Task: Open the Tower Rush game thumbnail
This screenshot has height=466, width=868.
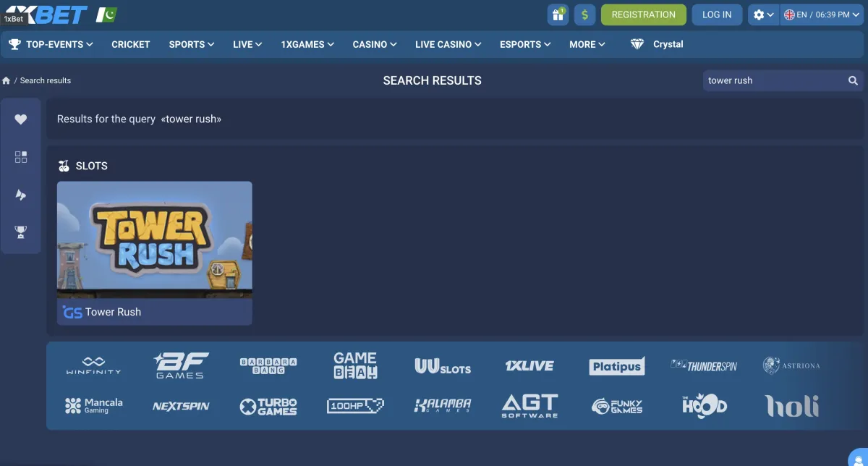Action: tap(154, 240)
